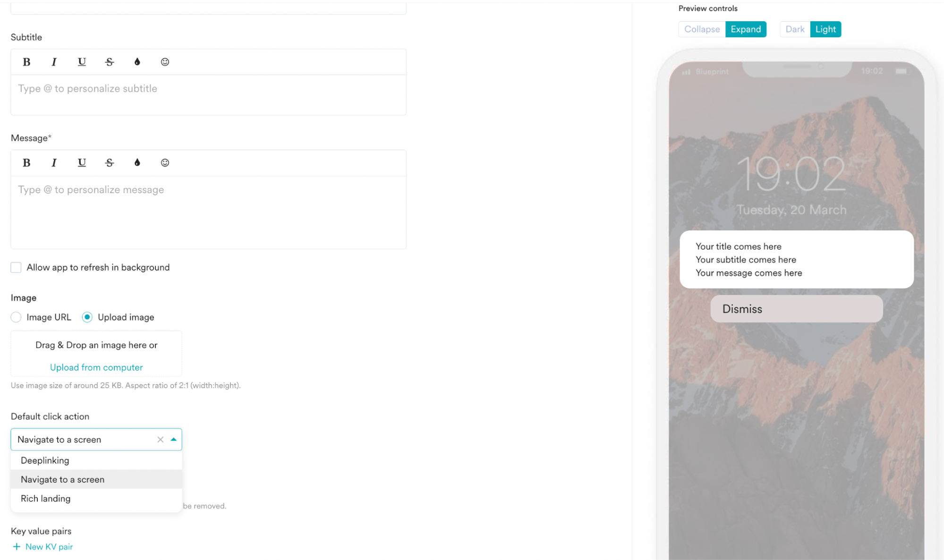Viewport: 944px width, 560px height.
Task: Enable Allow app to refresh in background
Action: click(15, 267)
